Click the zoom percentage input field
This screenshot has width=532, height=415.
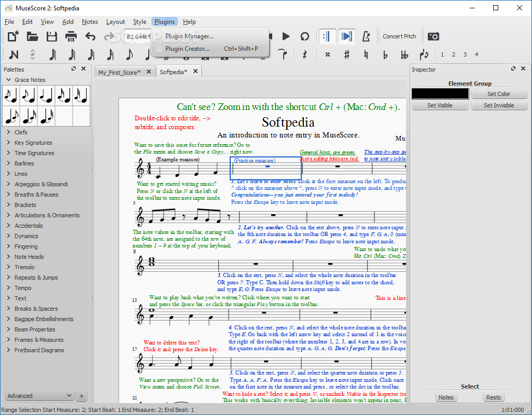pyautogui.click(x=138, y=36)
